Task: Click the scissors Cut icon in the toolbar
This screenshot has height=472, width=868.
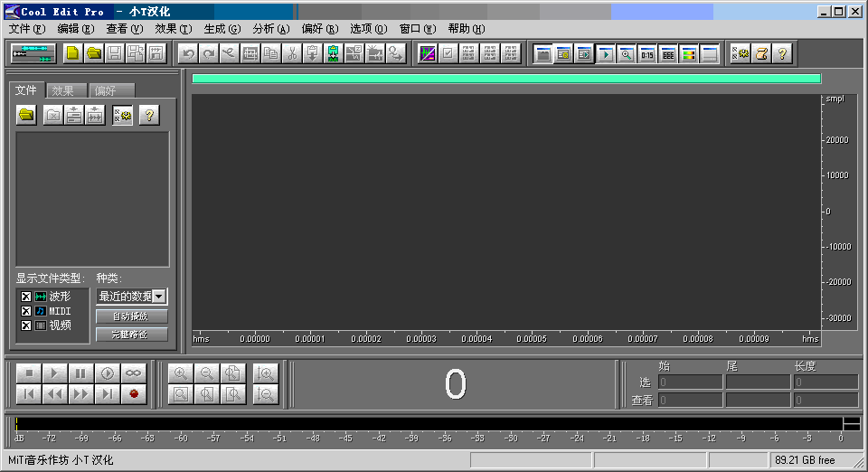Action: (292, 53)
